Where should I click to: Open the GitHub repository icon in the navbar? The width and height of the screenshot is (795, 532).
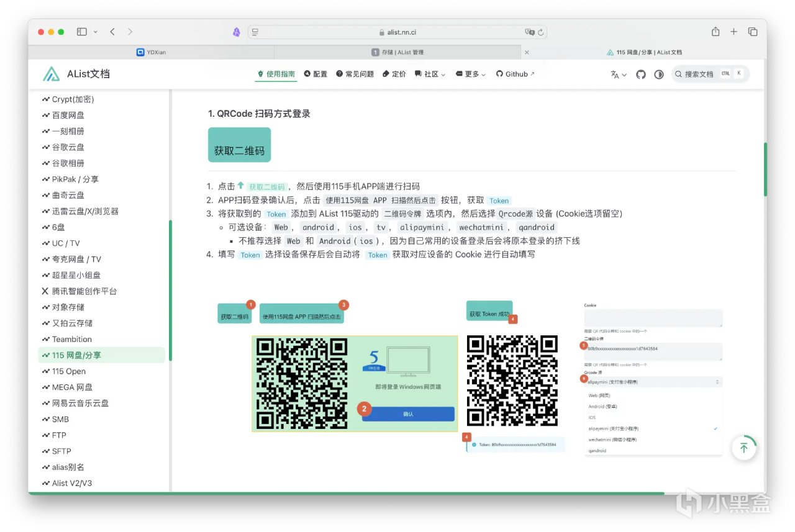click(x=641, y=74)
